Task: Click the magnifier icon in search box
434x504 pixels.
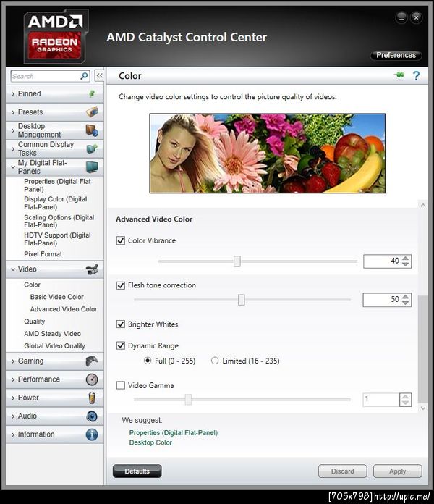Action: pyautogui.click(x=84, y=76)
